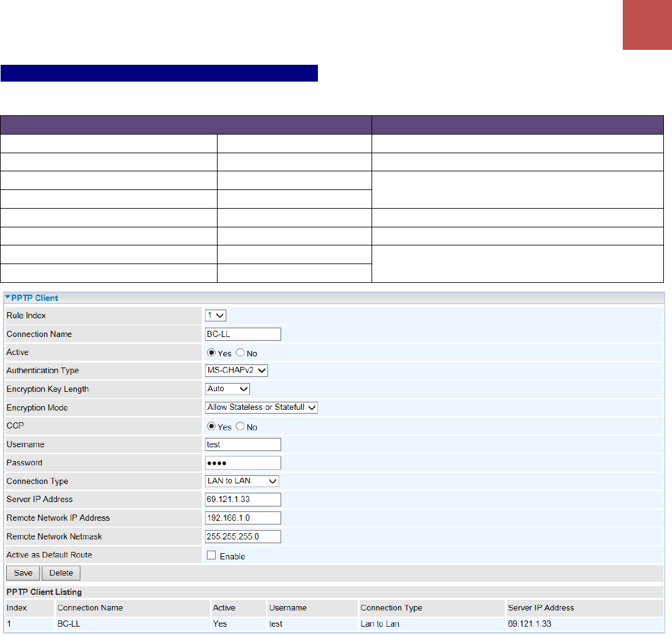Click the Connection Type column header

pyautogui.click(x=391, y=608)
